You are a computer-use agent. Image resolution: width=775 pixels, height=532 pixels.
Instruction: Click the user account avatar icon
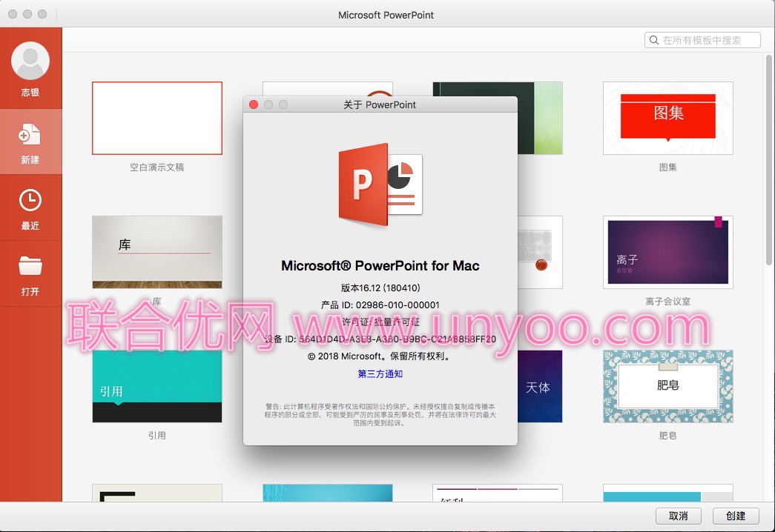[x=30, y=61]
